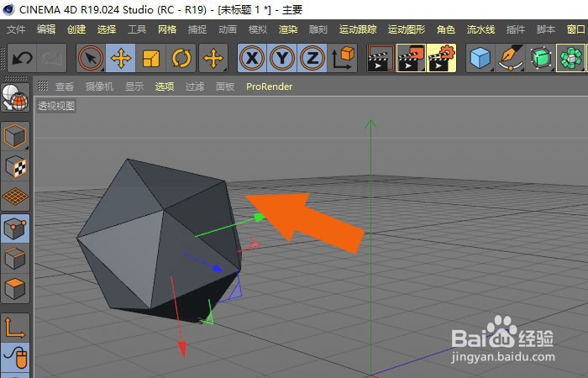Open the 动画 menu
Viewport: 588px width, 378px height.
(228, 29)
